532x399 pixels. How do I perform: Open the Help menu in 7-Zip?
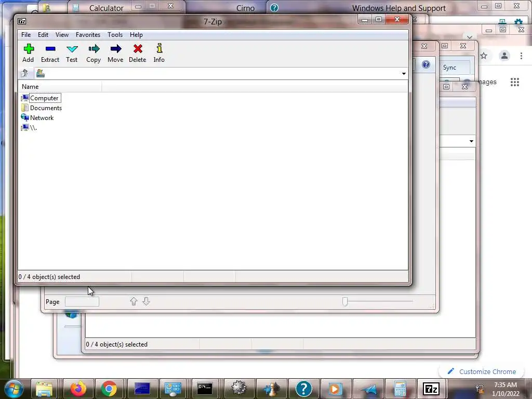pyautogui.click(x=136, y=35)
